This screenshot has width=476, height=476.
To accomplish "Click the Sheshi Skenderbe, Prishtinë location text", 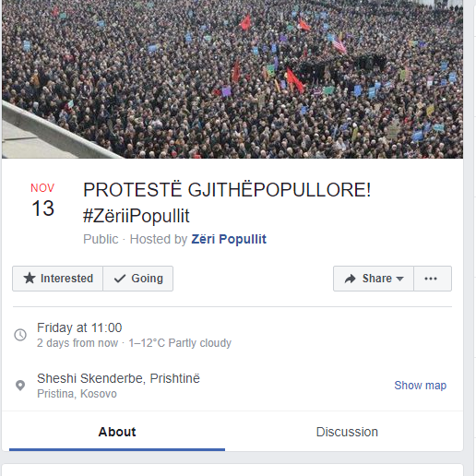I will pyautogui.click(x=118, y=378).
